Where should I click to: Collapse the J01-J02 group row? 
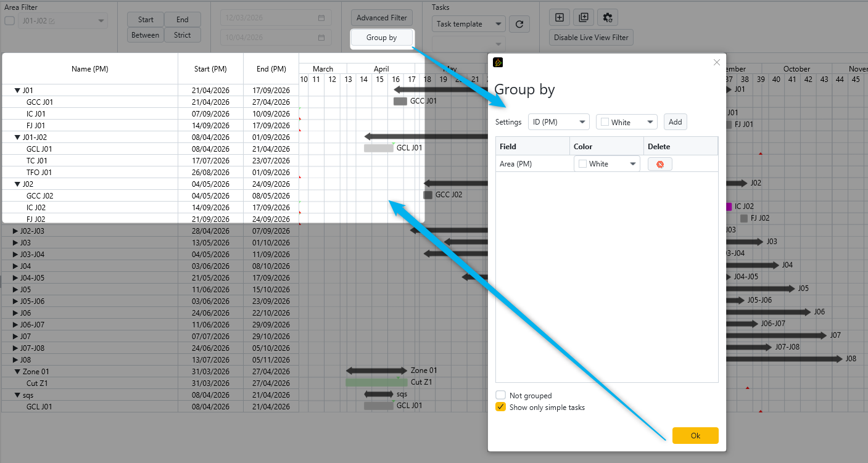(18, 137)
